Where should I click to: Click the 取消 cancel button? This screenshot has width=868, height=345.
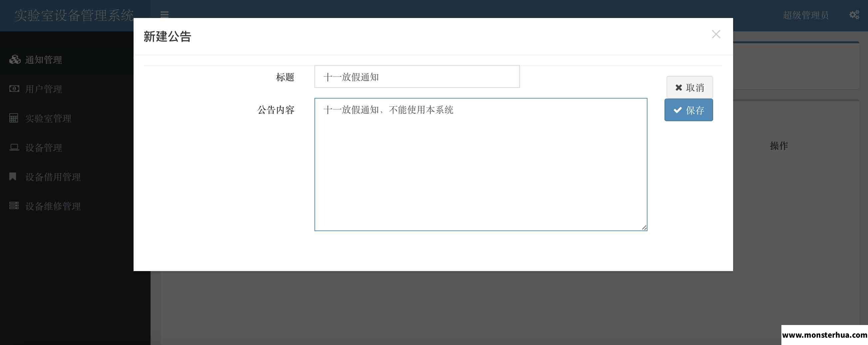point(689,88)
